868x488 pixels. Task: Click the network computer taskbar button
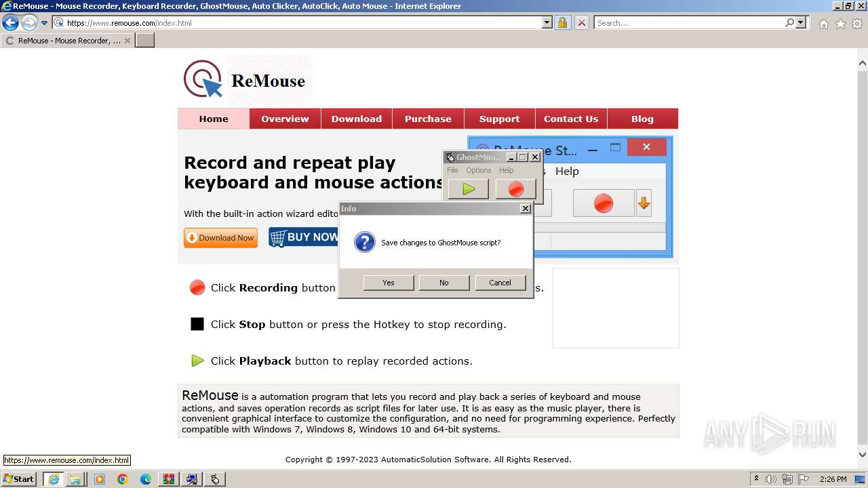coord(192,479)
